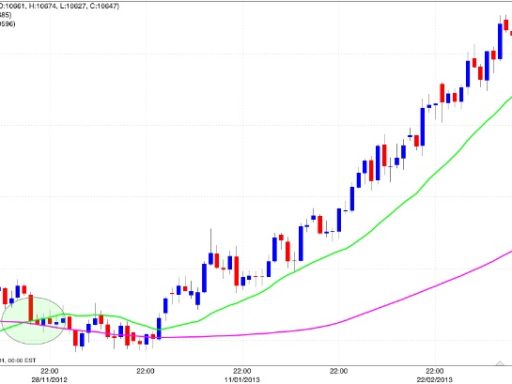Click the OHLC price readout at top

click(x=59, y=6)
